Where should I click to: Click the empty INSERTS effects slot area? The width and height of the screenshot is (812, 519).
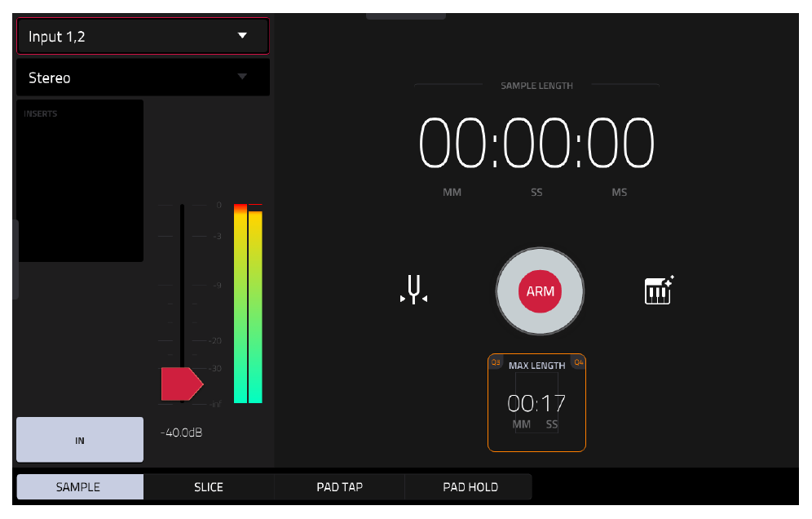coord(80,181)
